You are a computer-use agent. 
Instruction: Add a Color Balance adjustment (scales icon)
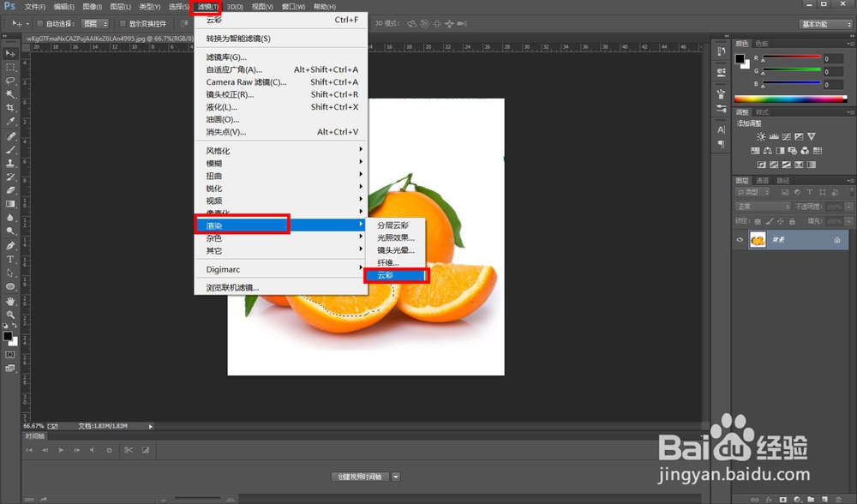(768, 151)
